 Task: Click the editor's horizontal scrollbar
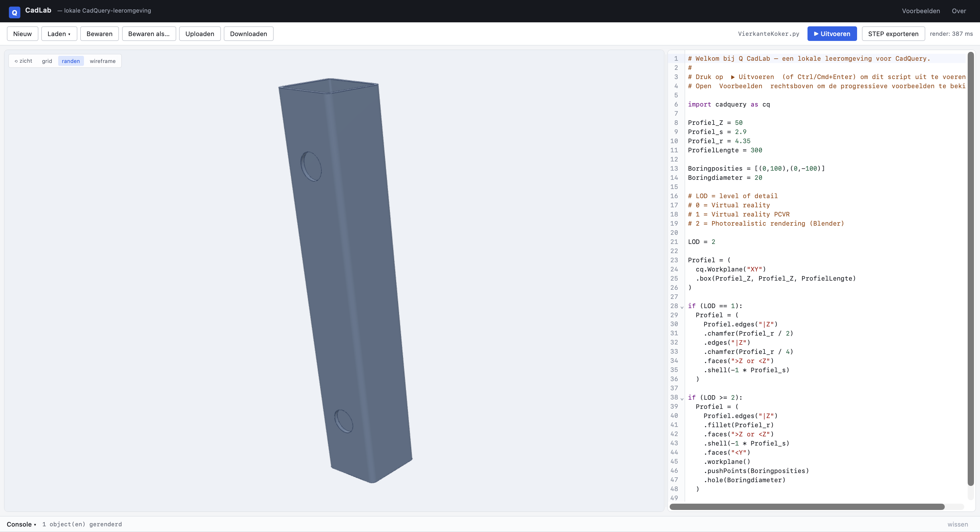807,507
